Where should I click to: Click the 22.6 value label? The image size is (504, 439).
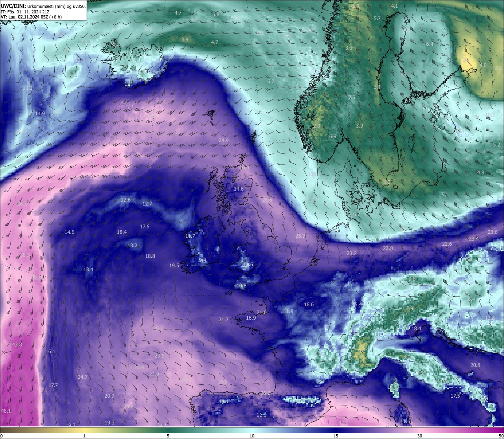click(447, 244)
